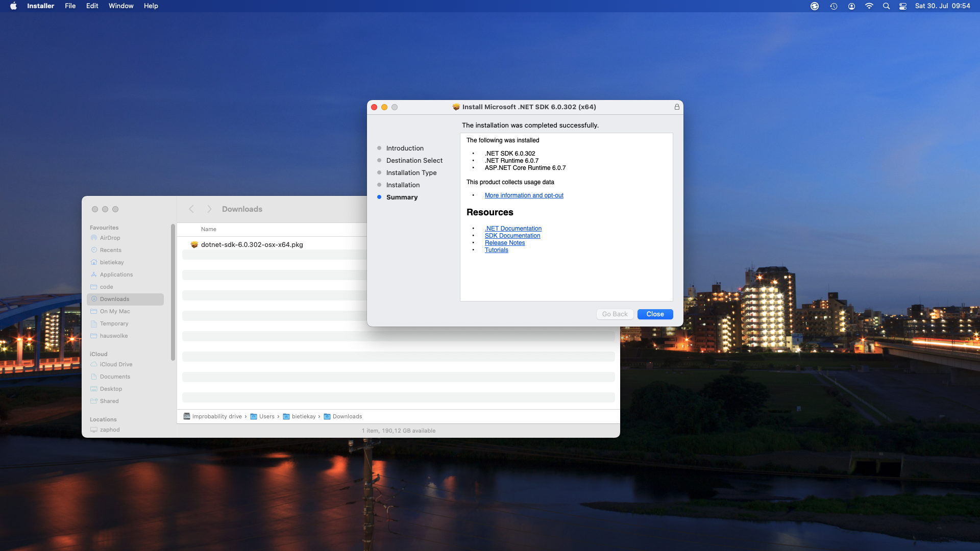Select Applications in Finder sidebar

click(x=116, y=274)
